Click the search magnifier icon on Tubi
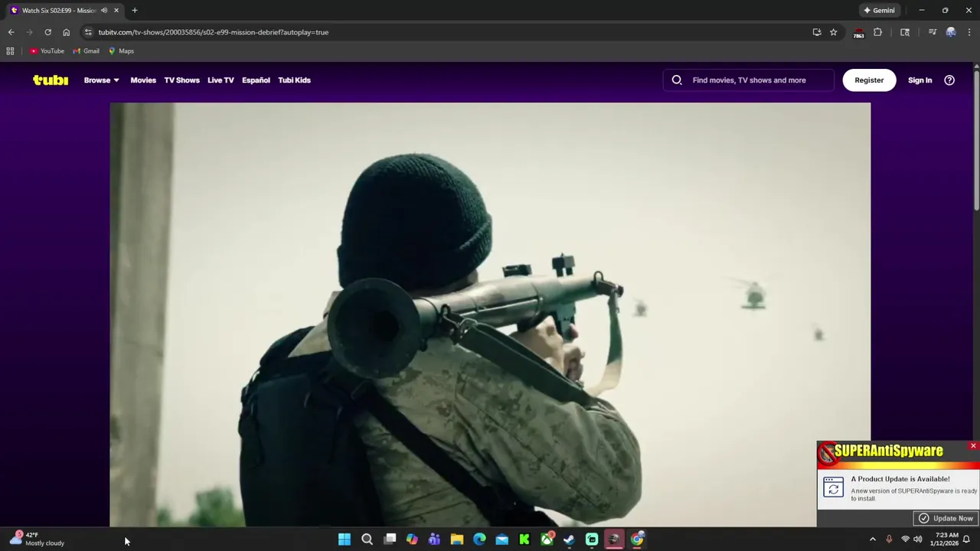Viewport: 980px width, 551px height. click(x=677, y=80)
